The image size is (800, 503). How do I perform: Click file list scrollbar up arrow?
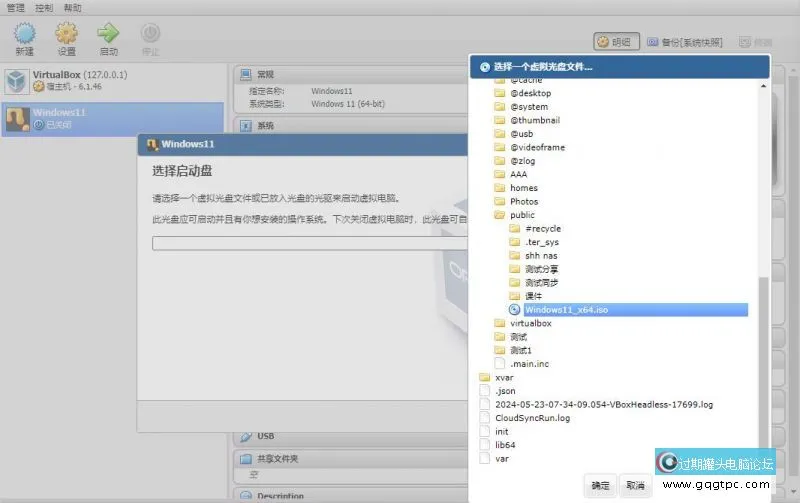point(763,86)
